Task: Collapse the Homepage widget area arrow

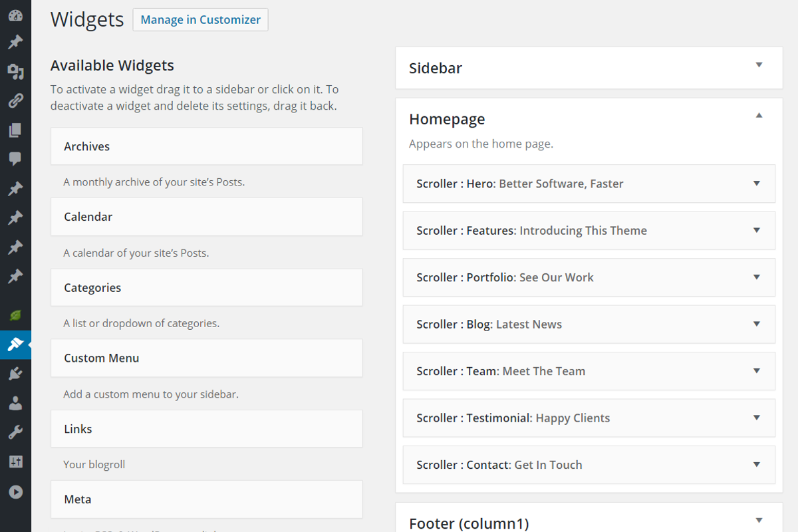Action: [x=759, y=116]
